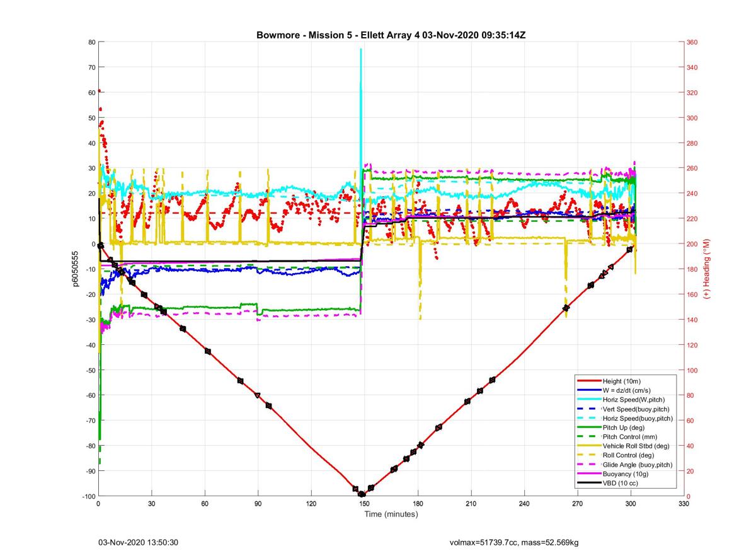This screenshot has height=558, width=756.
Task: Click the x-axis tick label "300"
Action: [630, 504]
